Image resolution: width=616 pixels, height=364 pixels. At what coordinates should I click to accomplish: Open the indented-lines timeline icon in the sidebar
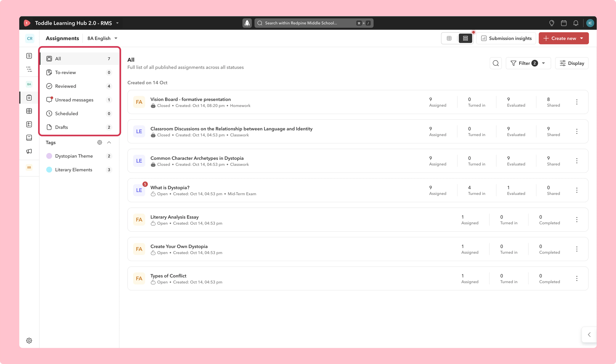pos(29,69)
